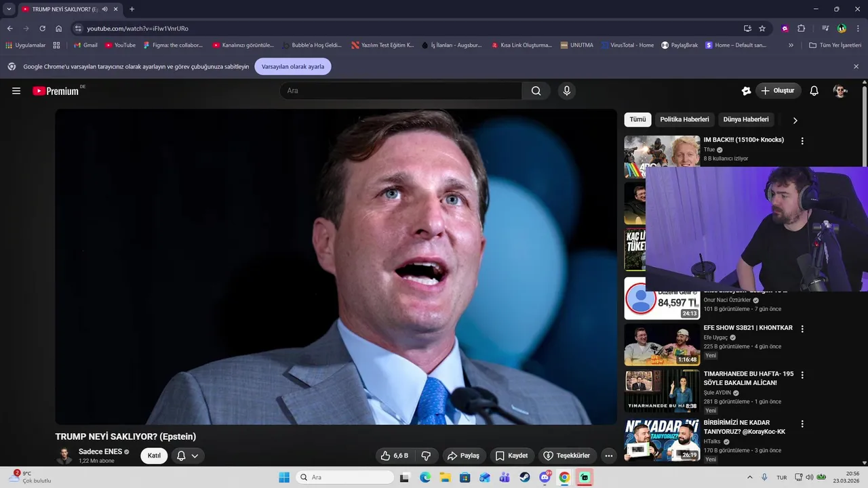Send a Teşekkürler super thanks
Viewport: 868px width, 488px height.
click(567, 455)
